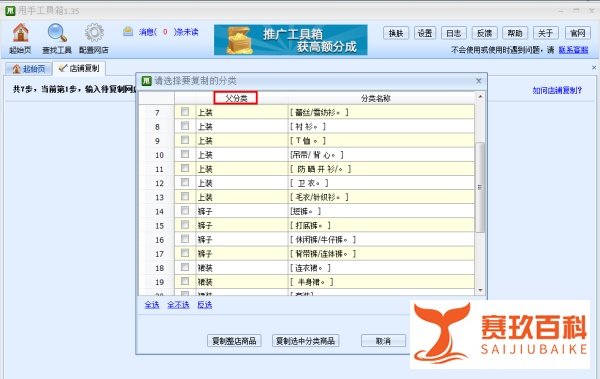Screen dimensions: 600x379
Task: Open the 帮助 button
Action: pyautogui.click(x=515, y=33)
